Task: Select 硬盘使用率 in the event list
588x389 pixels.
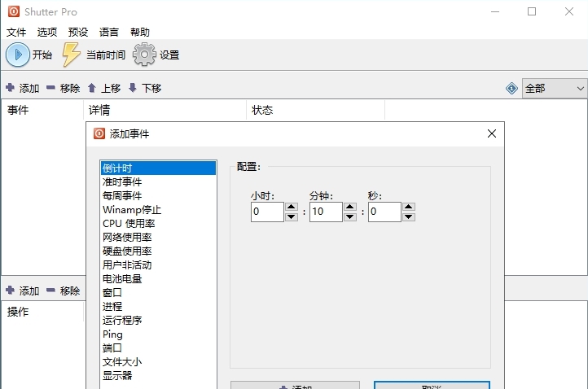Action: [x=158, y=251]
